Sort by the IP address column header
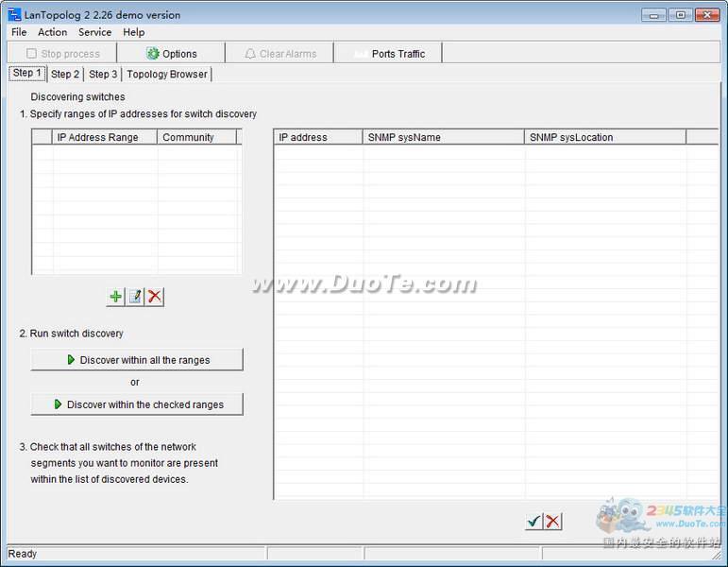The height and width of the screenshot is (567, 728). pyautogui.click(x=318, y=137)
